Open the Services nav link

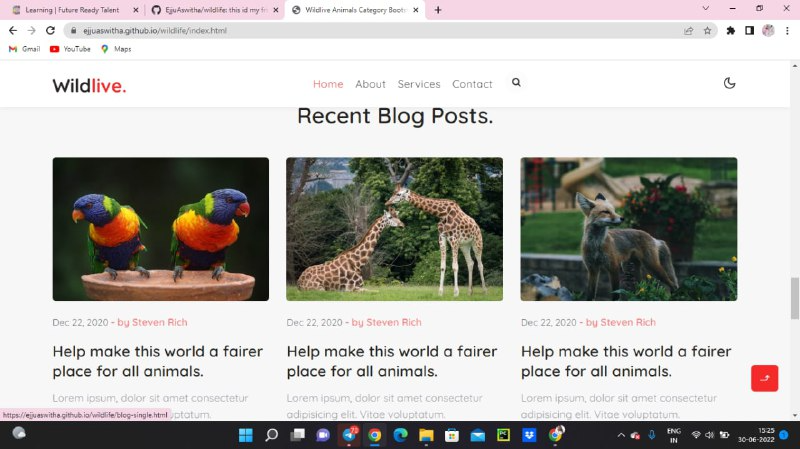click(x=419, y=84)
